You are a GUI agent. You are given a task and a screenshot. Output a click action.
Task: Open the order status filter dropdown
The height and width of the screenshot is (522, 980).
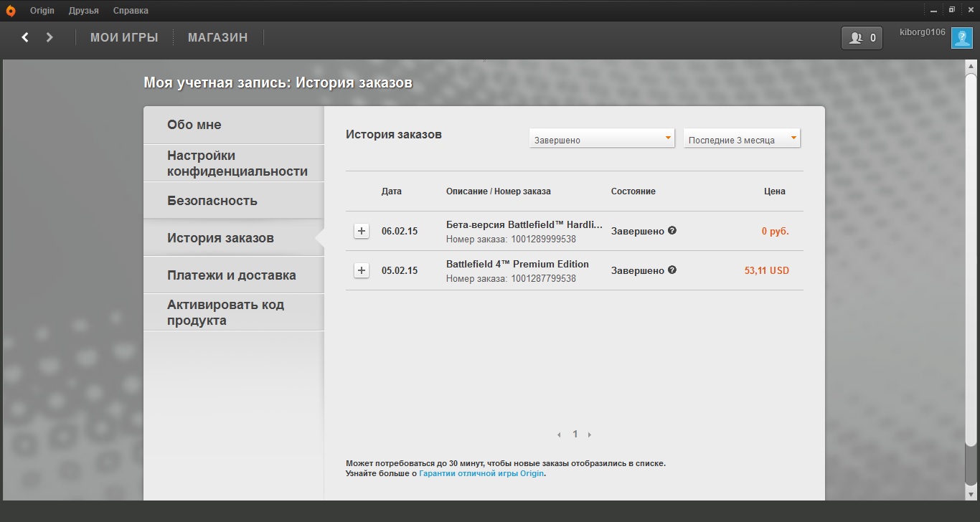601,140
